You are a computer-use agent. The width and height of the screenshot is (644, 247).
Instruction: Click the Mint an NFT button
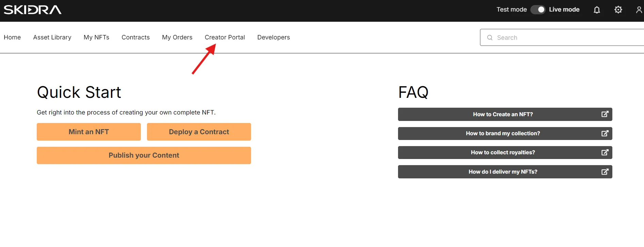89,132
